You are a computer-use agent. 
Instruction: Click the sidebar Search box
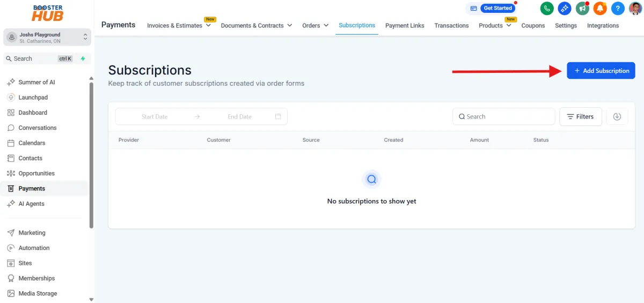point(47,58)
